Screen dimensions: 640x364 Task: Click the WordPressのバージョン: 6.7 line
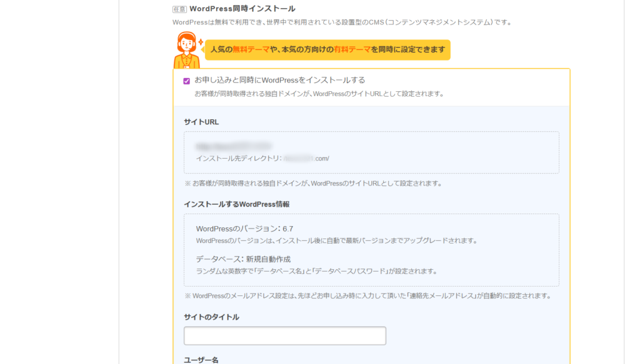[x=244, y=229]
